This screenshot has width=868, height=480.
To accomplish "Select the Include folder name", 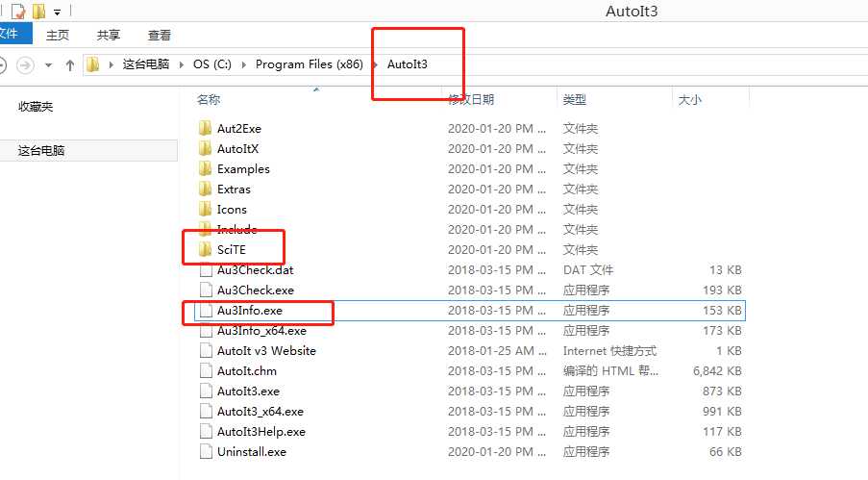I will point(236,230).
